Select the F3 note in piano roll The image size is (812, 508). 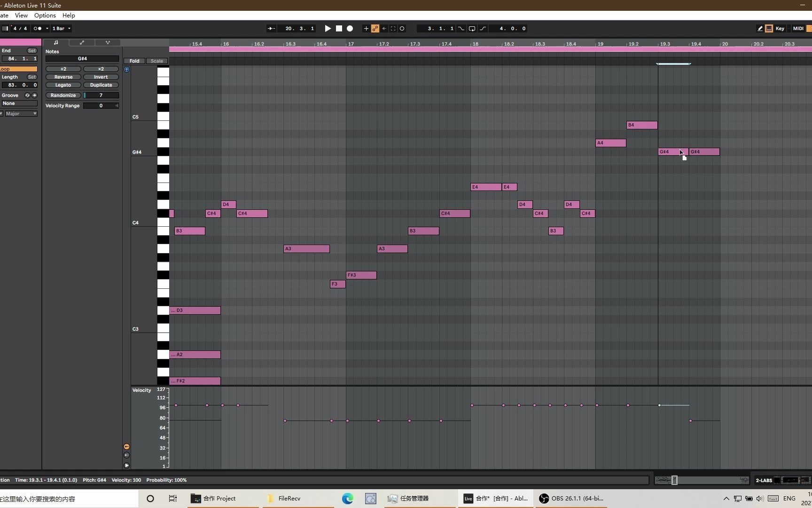pyautogui.click(x=338, y=284)
